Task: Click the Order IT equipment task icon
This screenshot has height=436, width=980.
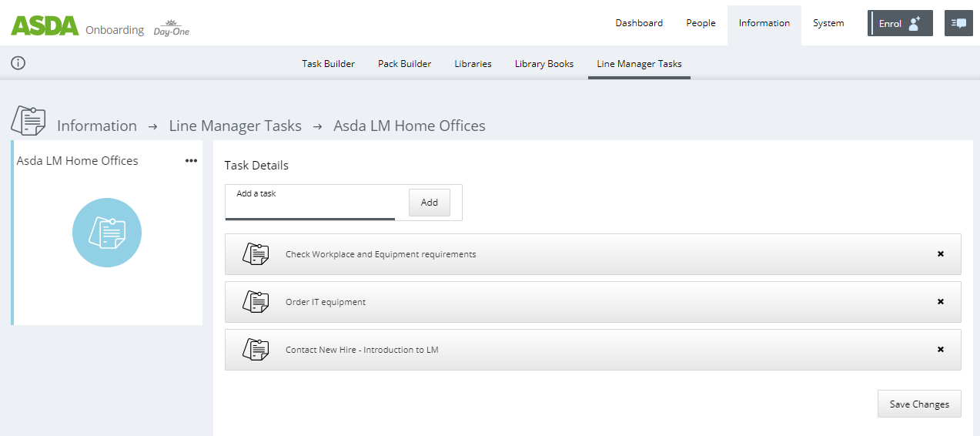Action: [x=256, y=302]
